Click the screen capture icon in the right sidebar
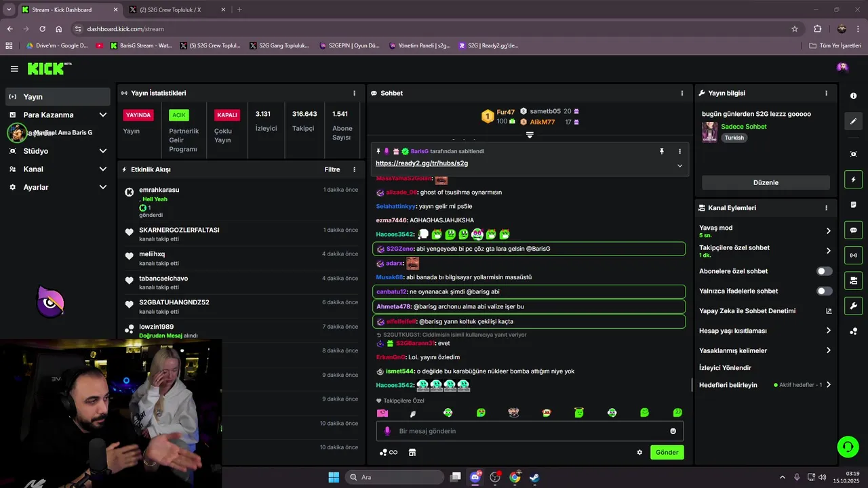868x488 pixels. point(853,155)
